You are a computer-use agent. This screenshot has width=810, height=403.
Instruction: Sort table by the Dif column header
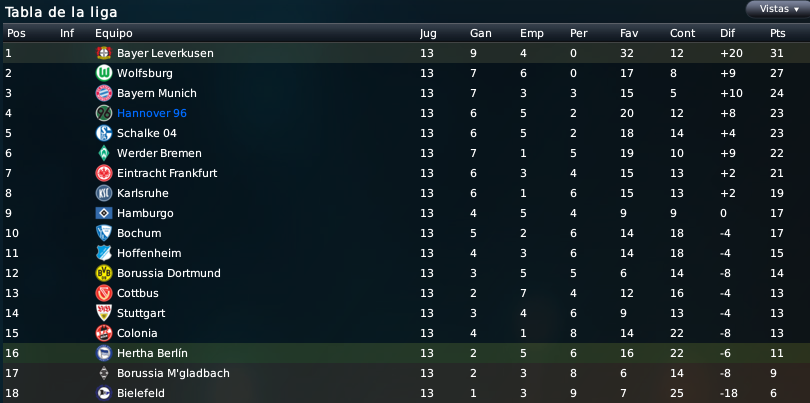click(x=727, y=34)
